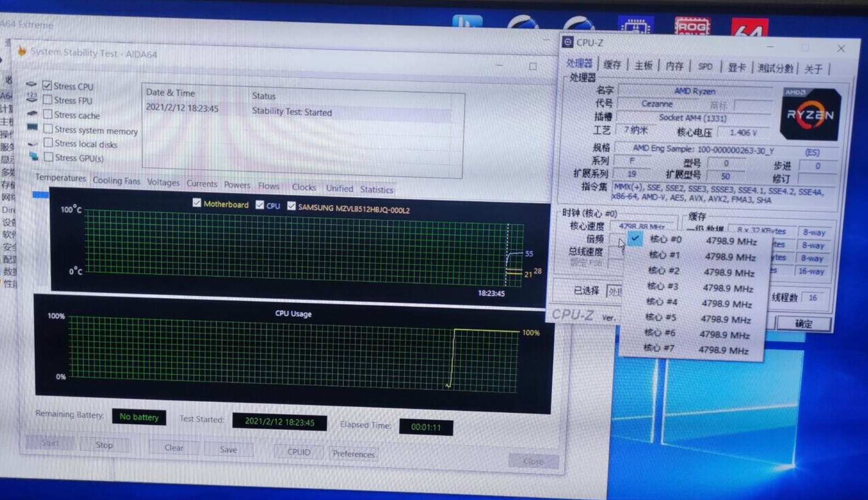Open CPUID from stability test

tap(299, 452)
